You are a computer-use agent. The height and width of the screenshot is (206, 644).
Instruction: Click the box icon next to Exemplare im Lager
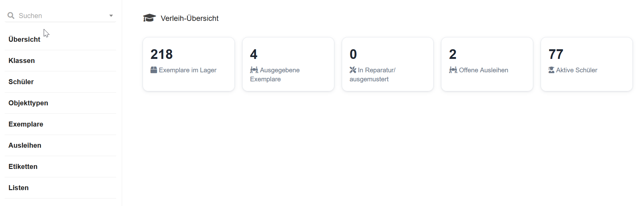[x=154, y=70]
